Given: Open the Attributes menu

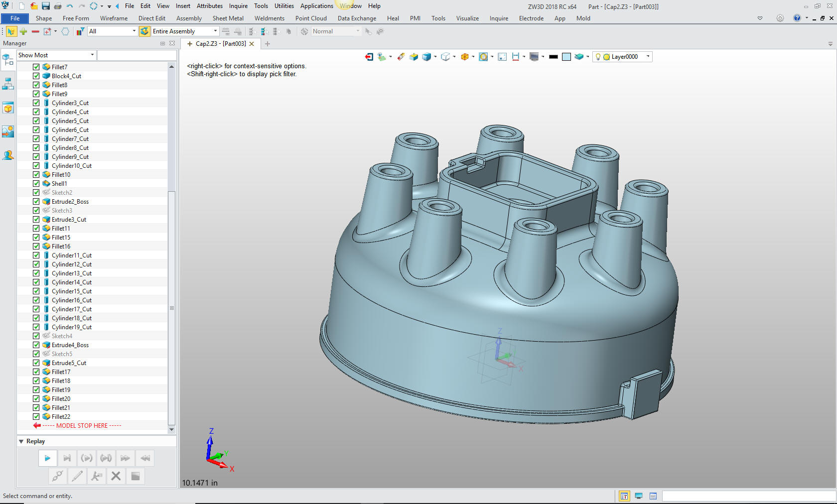Looking at the screenshot, I should click(210, 6).
